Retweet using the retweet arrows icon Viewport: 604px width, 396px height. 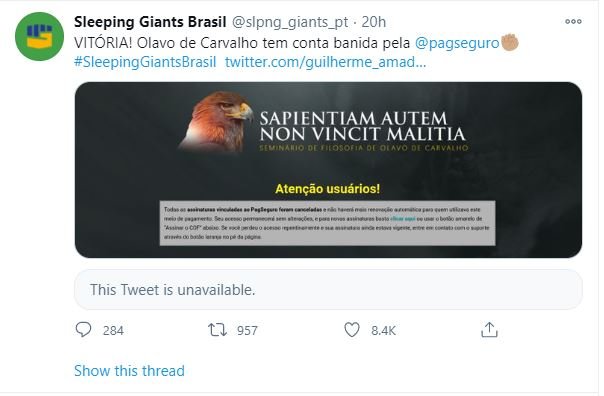tap(218, 330)
